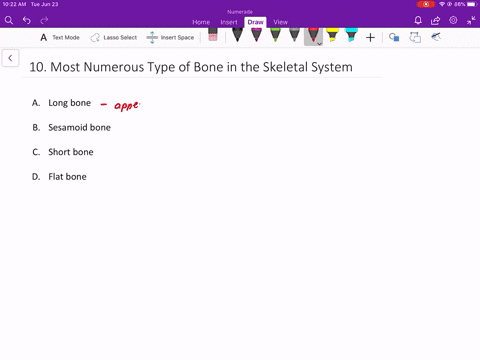This screenshot has height=360, width=480.
Task: Select the magenta pen
Action: pos(256,35)
